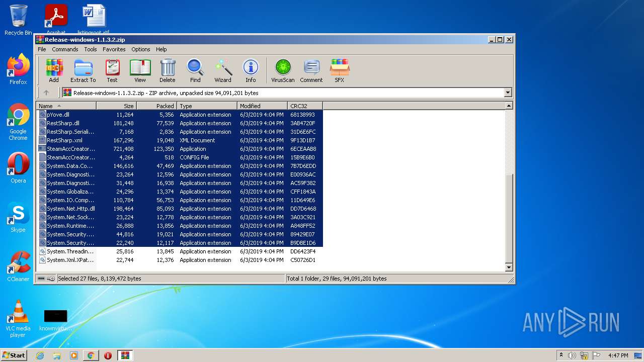The width and height of the screenshot is (644, 362).
Task: Select the listingroot.rtf desktop file
Action: (x=94, y=19)
